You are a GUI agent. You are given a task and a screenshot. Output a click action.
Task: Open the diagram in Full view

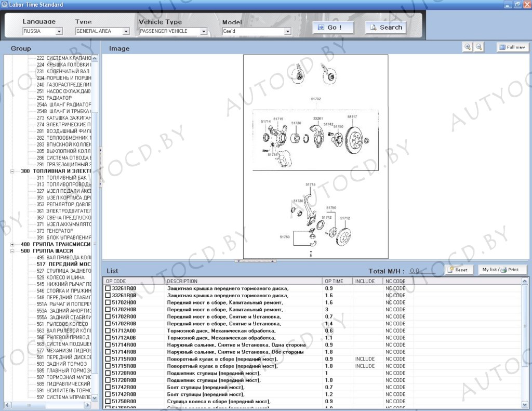pos(512,47)
